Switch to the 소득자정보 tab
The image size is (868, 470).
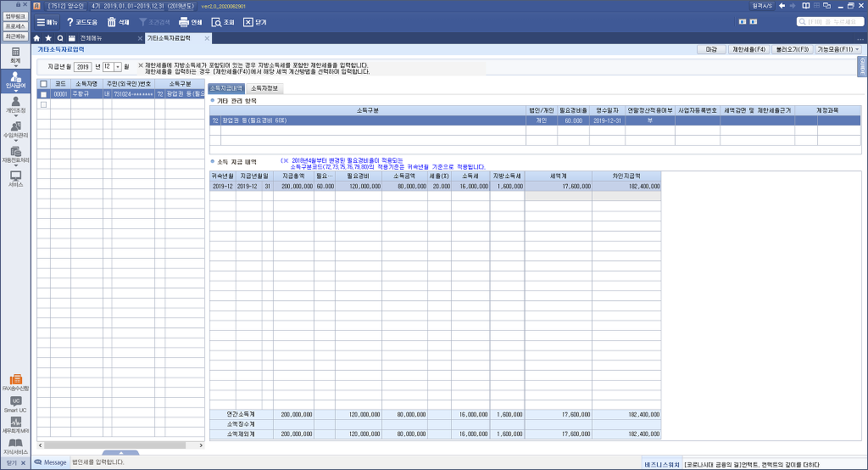click(265, 88)
